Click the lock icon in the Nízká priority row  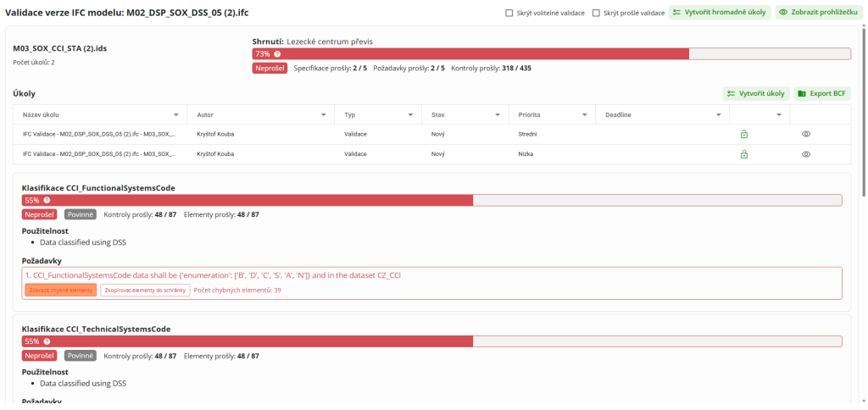click(743, 154)
